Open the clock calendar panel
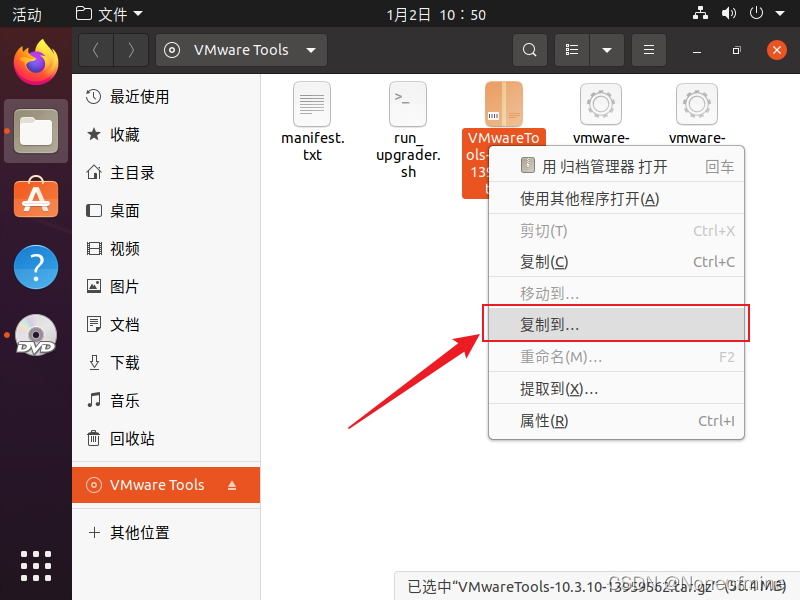Viewport: 800px width, 600px height. pos(436,14)
